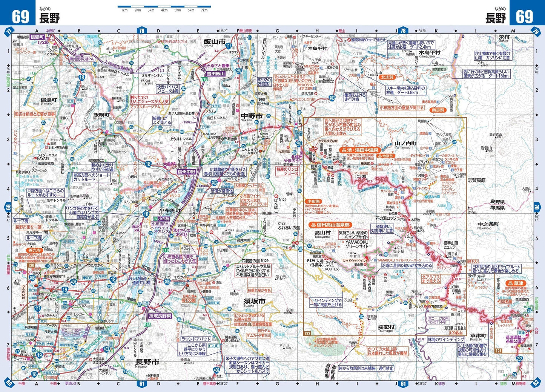Click the 須坂長野東 interchange label
Viewport: 545px width, 392px height.
[160, 316]
